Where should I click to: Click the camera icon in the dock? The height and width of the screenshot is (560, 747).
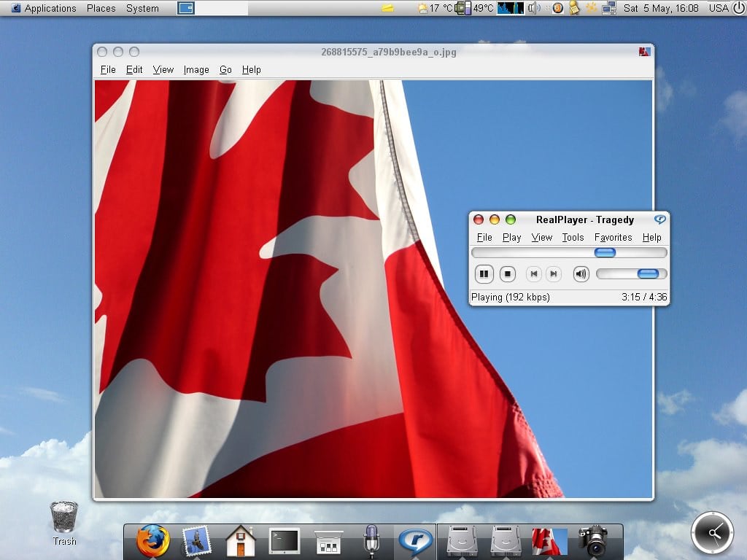[594, 541]
